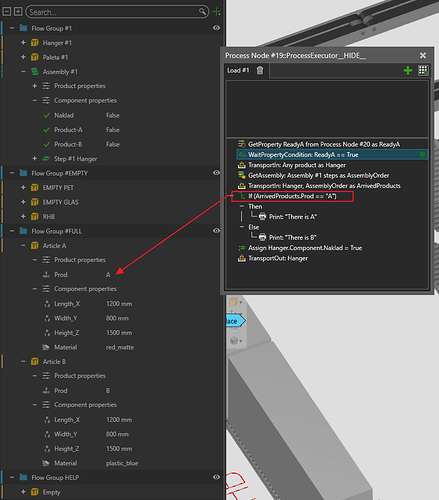Click Article A product icon
Image resolution: width=439 pixels, height=500 pixels.
[35, 246]
